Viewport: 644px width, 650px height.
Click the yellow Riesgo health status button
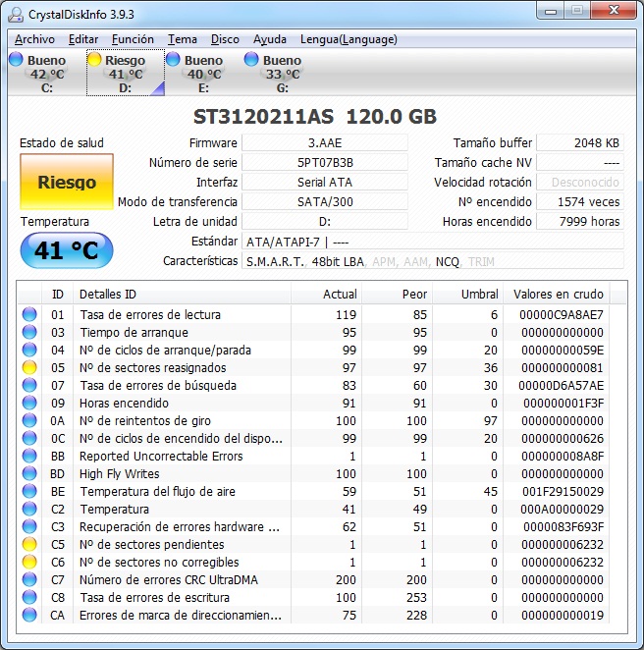coord(67,182)
